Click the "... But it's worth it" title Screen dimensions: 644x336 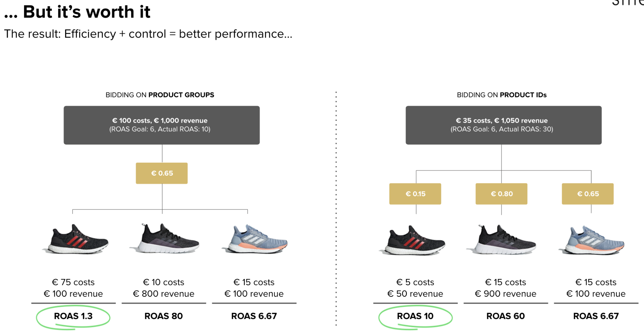coord(77,12)
